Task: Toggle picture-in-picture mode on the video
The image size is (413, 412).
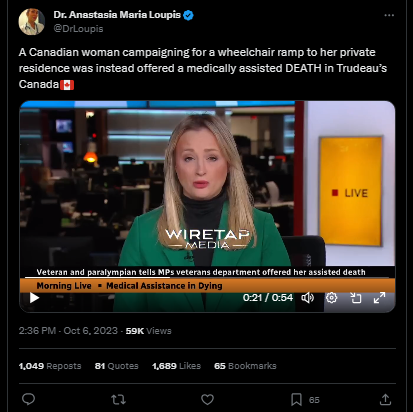Action: tap(355, 298)
